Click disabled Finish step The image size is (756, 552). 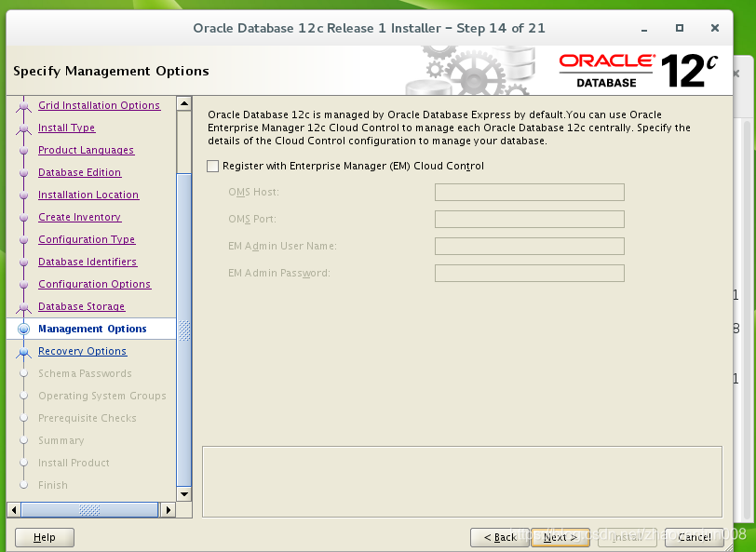click(53, 485)
